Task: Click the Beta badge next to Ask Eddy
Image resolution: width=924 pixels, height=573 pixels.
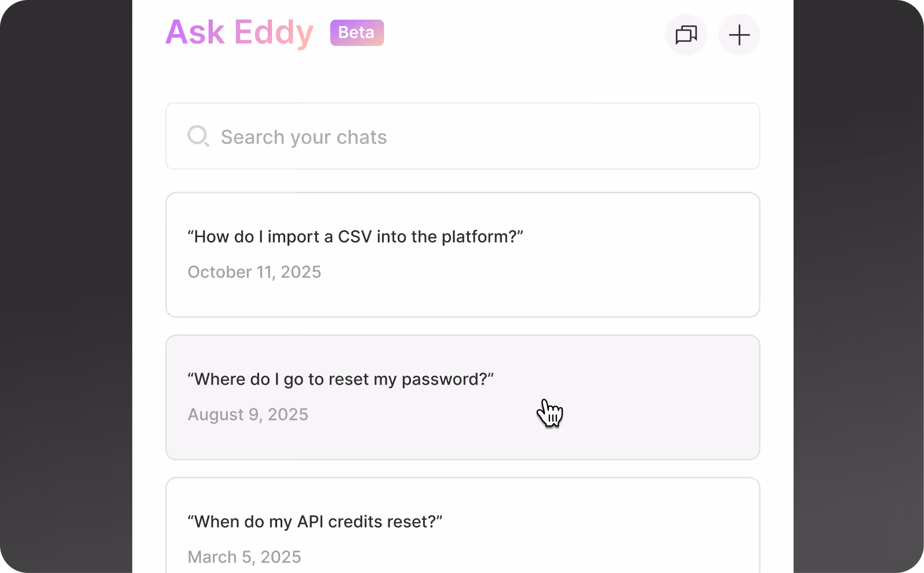Action: [x=356, y=33]
